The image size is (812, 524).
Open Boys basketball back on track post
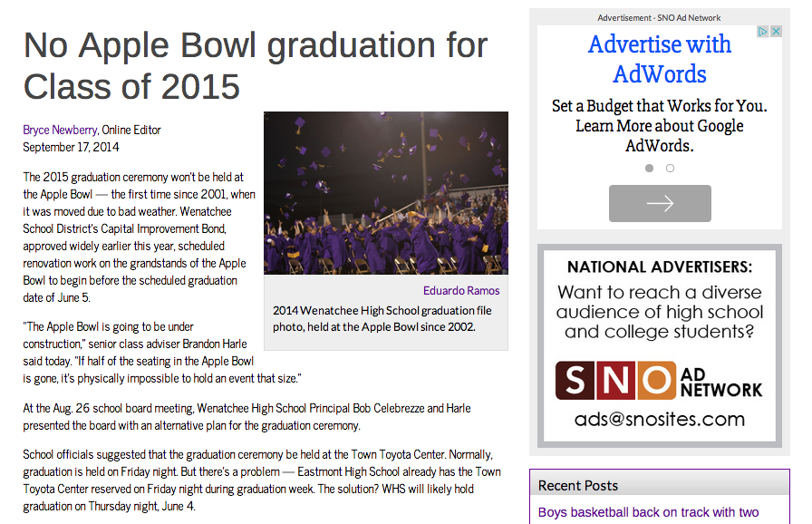(648, 512)
